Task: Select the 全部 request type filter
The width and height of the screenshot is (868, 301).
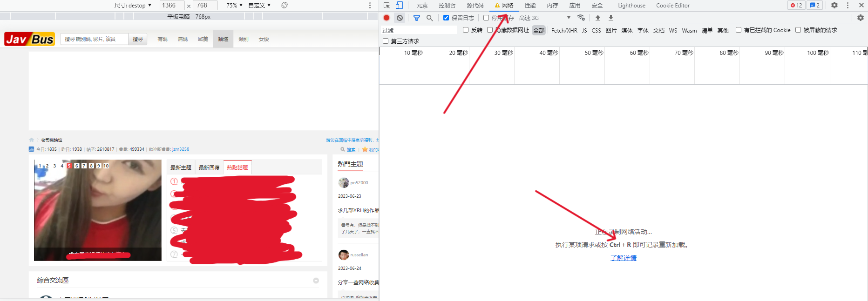Action: coord(539,30)
